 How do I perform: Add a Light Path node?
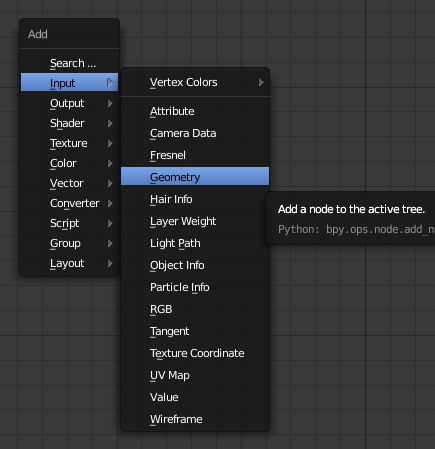[x=195, y=243]
